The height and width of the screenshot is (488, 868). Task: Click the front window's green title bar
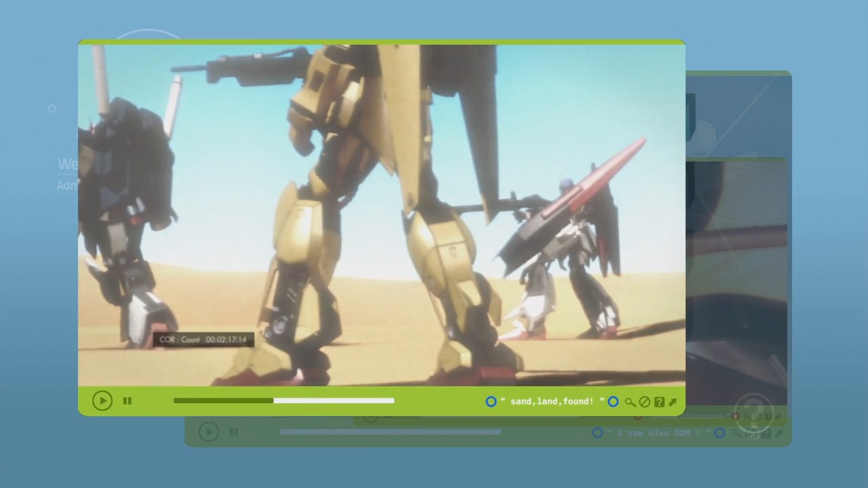(381, 42)
